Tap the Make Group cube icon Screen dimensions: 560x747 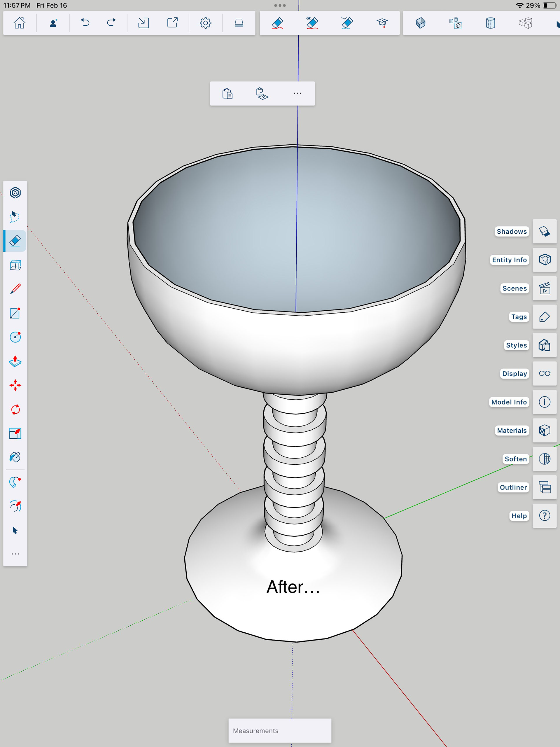421,23
